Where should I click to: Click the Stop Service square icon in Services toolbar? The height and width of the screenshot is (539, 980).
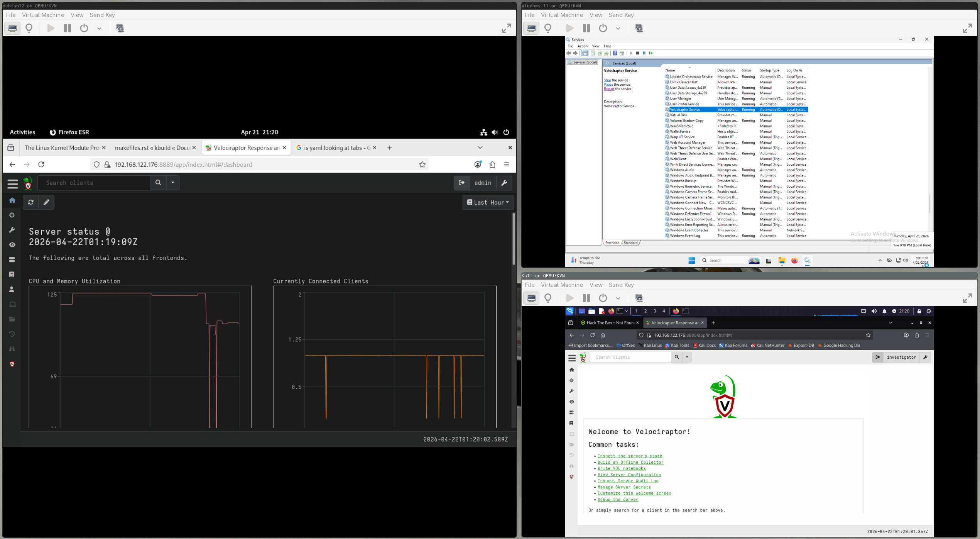[x=637, y=53]
